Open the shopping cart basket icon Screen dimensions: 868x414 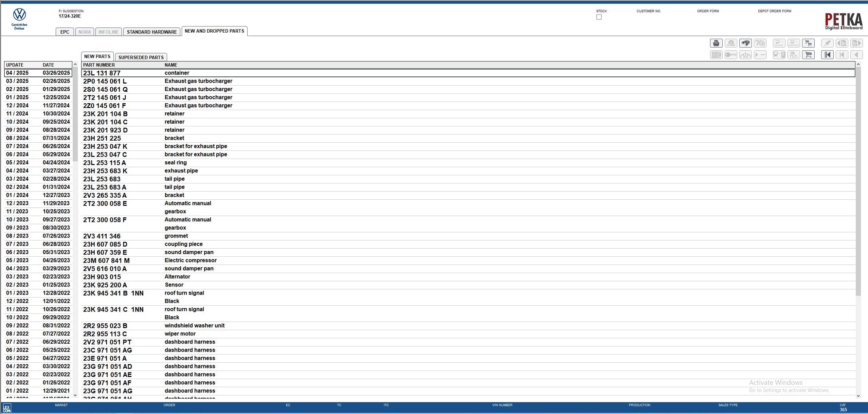coord(809,54)
